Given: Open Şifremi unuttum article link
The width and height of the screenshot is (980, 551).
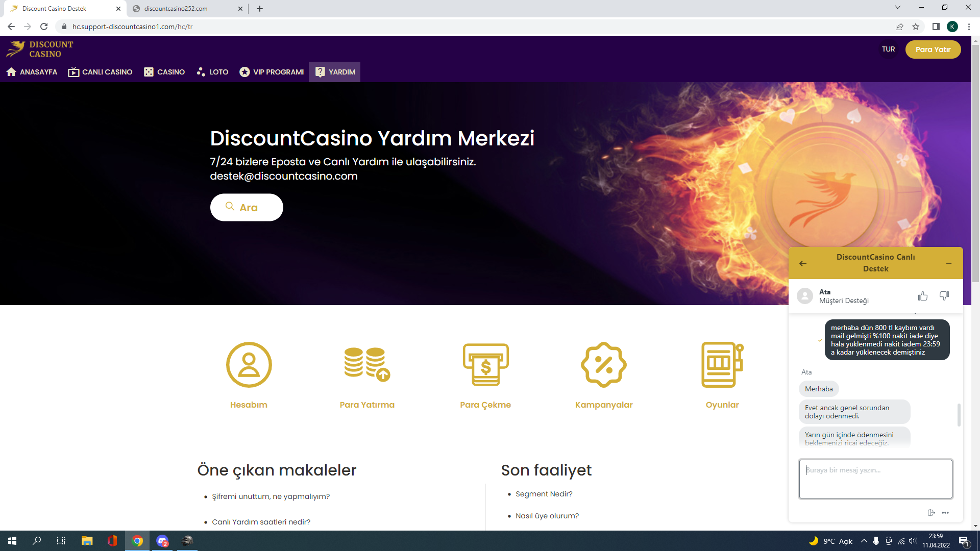Looking at the screenshot, I should coord(271,496).
